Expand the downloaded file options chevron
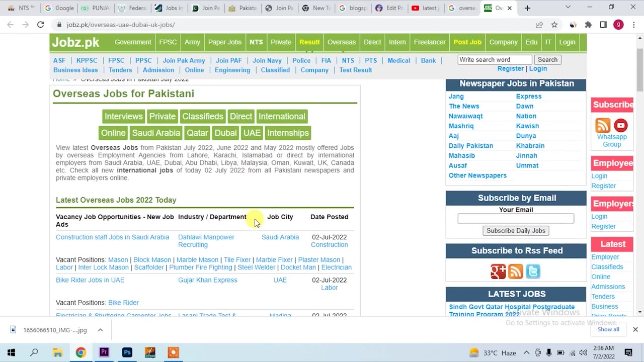Viewport: 644px width, 362px height. 100,330
